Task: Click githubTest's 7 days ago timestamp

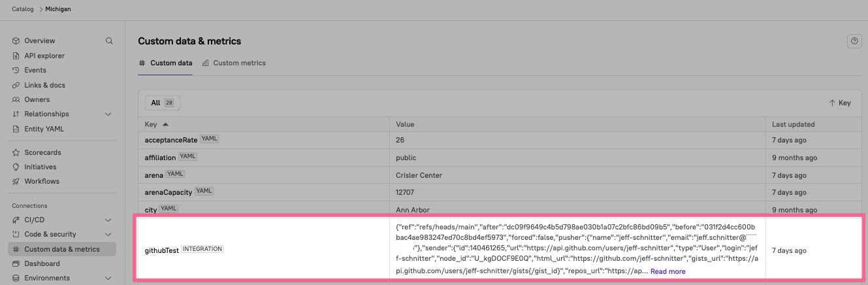Action: pos(789,250)
